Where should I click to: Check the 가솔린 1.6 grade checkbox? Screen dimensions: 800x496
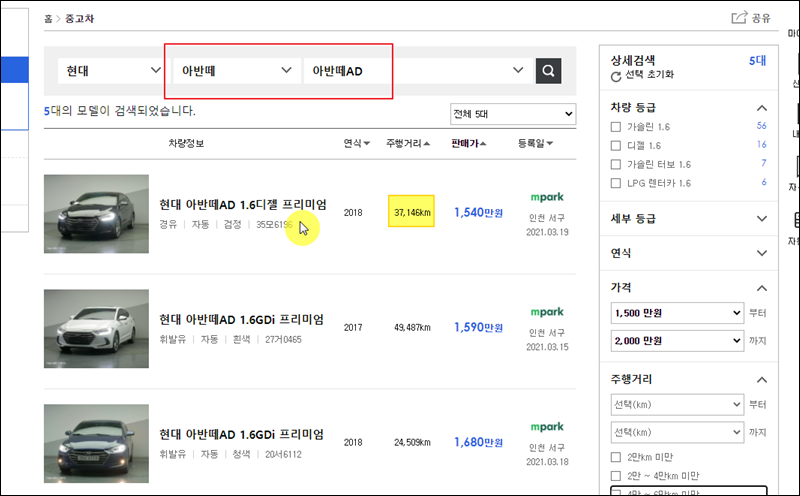[616, 127]
